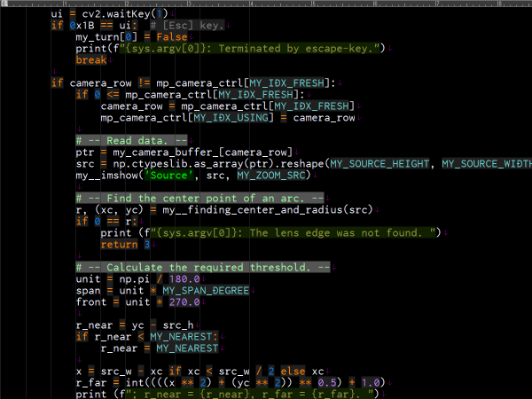Click the 'Calculate the required threshold' comment
The width and height of the screenshot is (532, 399).
click(x=202, y=268)
